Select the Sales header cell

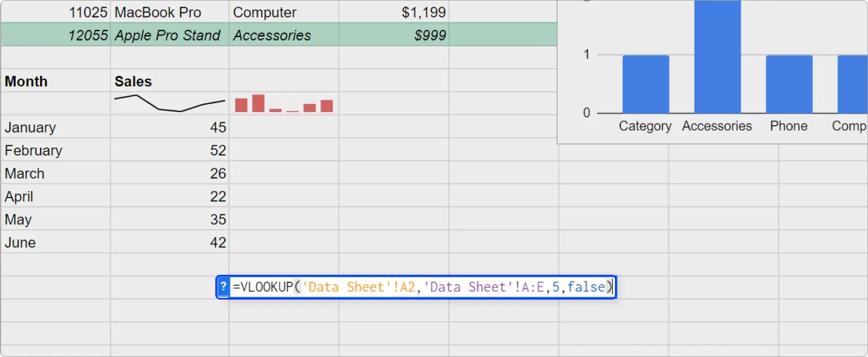(169, 81)
